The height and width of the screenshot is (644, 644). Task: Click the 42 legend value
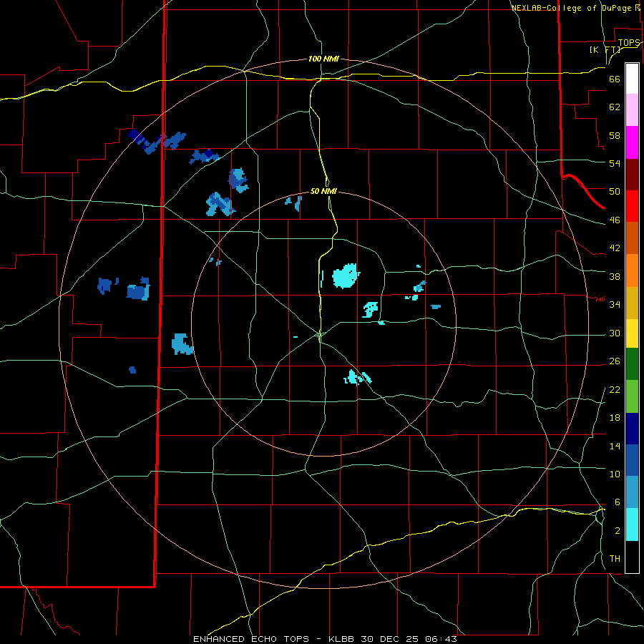coord(615,248)
